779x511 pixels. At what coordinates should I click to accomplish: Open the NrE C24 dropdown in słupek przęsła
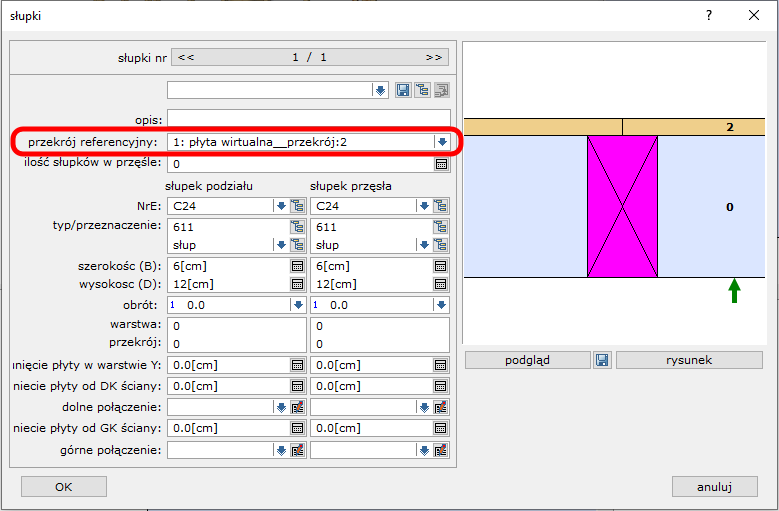423,206
